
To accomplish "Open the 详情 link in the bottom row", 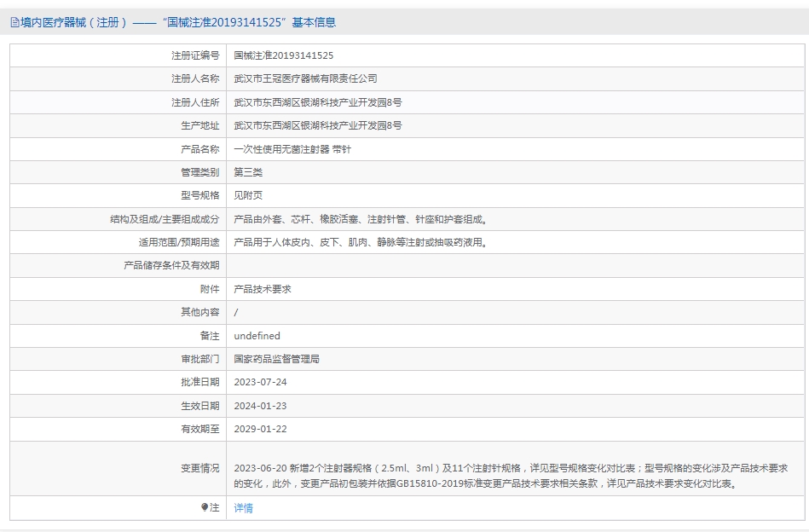I will (x=244, y=508).
